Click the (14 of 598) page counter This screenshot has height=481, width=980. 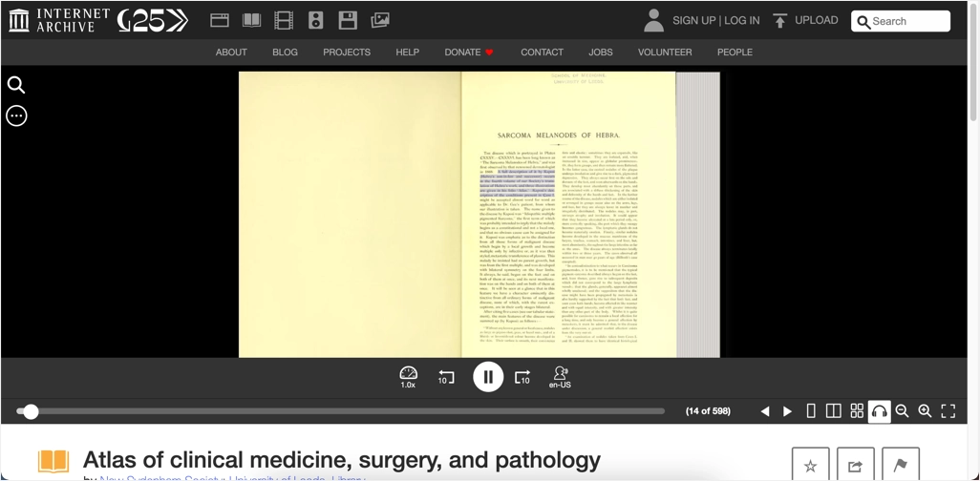pos(708,411)
